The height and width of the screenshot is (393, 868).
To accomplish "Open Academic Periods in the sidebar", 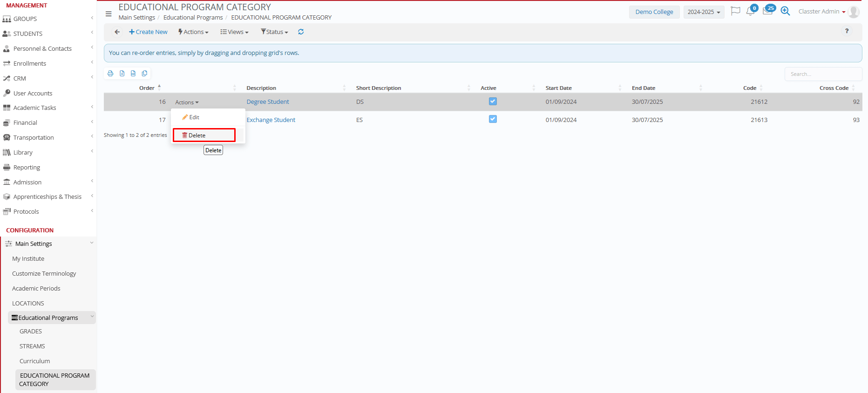I will [x=36, y=289].
